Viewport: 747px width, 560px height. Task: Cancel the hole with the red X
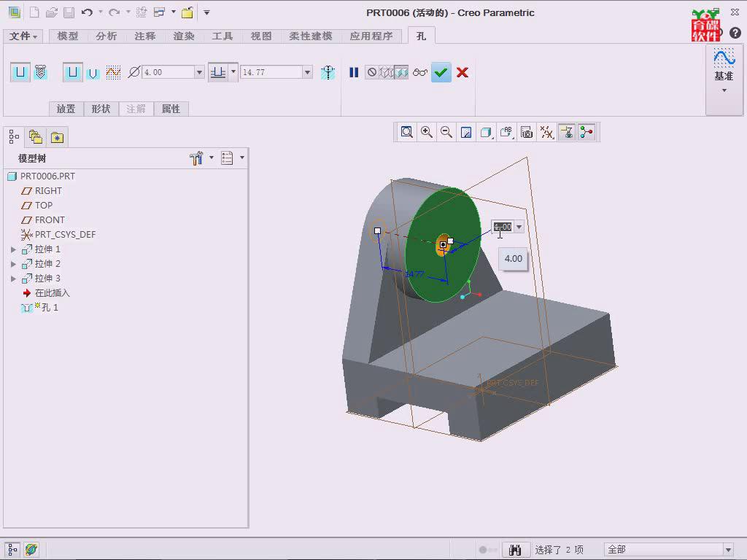[x=462, y=72]
